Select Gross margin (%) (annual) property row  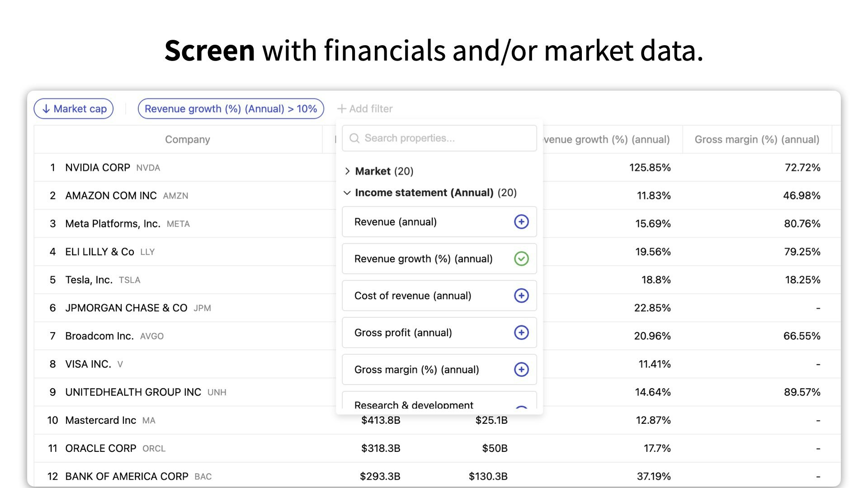coord(439,370)
